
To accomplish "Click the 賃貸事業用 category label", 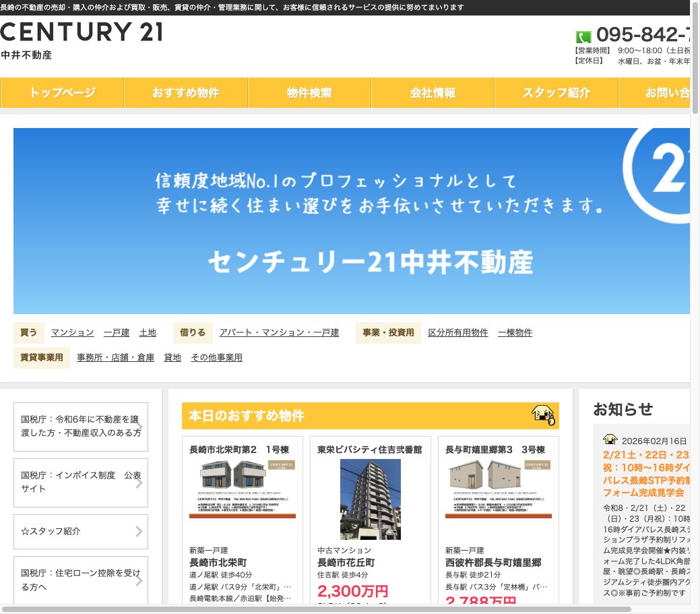I will coord(42,358).
